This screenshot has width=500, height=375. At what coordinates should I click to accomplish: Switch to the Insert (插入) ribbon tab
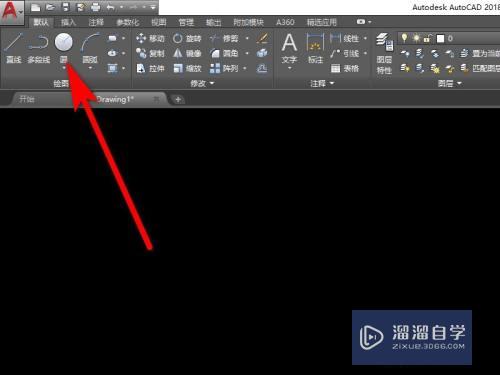68,22
